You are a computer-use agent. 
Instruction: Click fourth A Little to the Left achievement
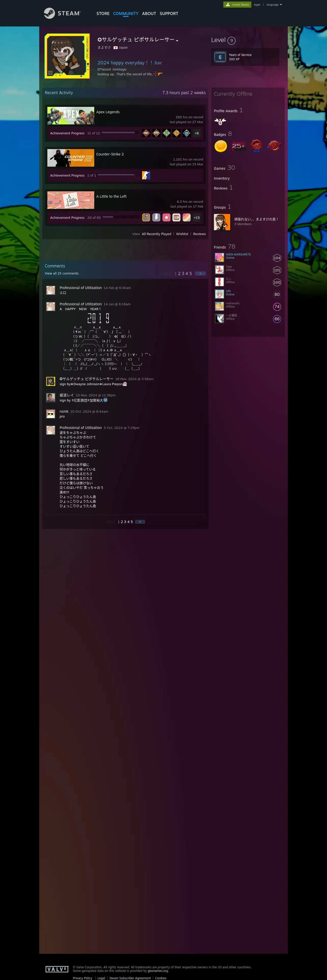click(176, 218)
